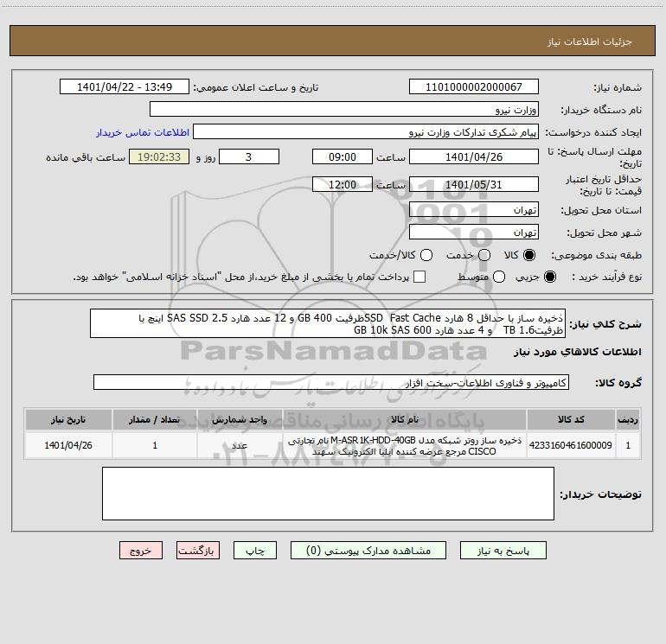Click the delivery province field تهران
Viewport: 666px width, 644px height.
[474, 209]
